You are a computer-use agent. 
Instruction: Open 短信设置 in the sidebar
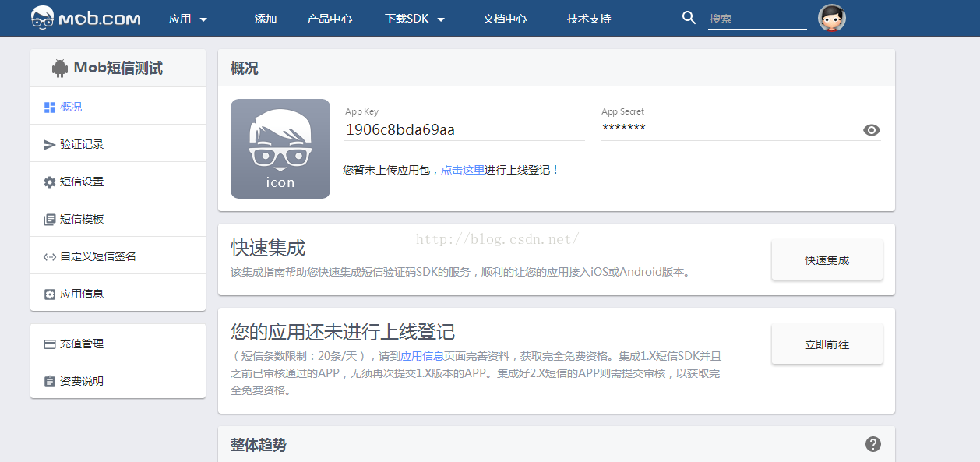pos(118,182)
